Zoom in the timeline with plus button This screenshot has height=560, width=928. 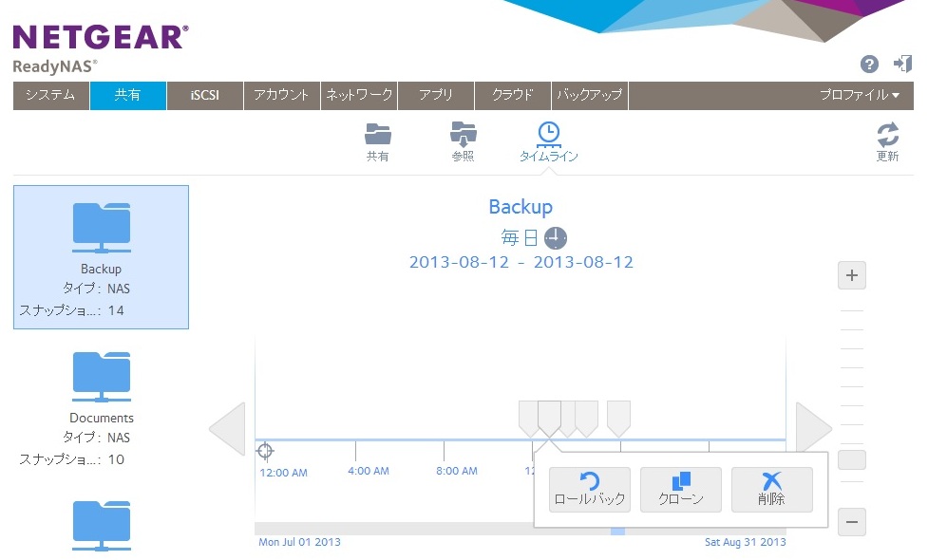(852, 275)
